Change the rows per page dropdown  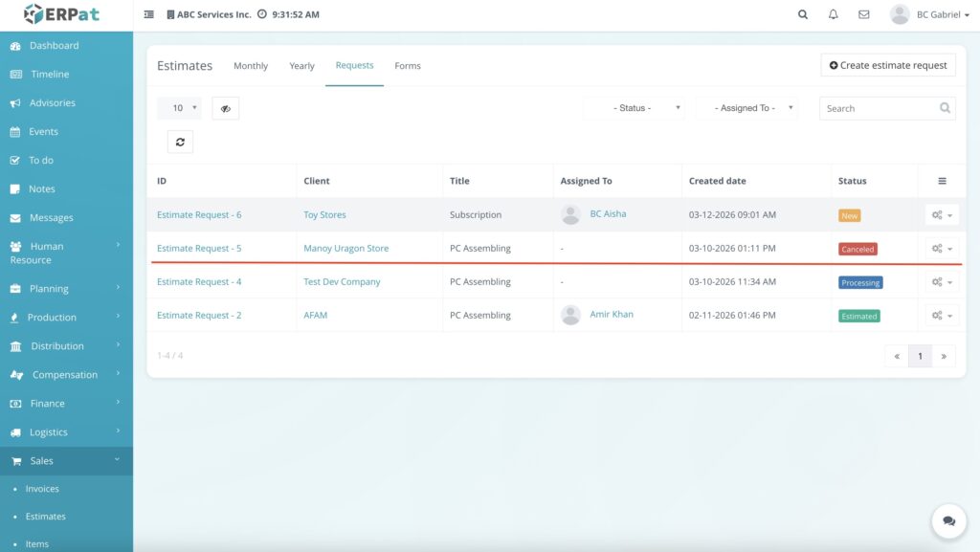point(179,108)
